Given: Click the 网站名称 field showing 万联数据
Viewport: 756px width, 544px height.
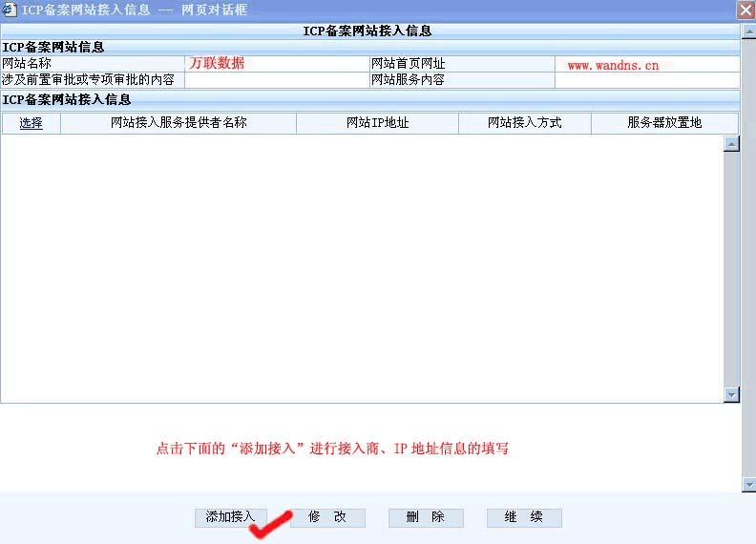Looking at the screenshot, I should pyautogui.click(x=277, y=64).
